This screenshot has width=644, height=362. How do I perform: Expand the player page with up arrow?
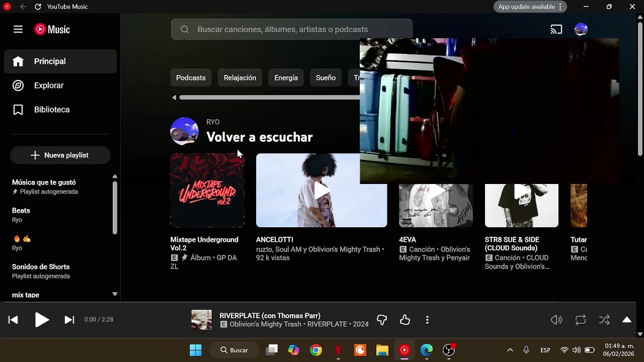click(627, 320)
